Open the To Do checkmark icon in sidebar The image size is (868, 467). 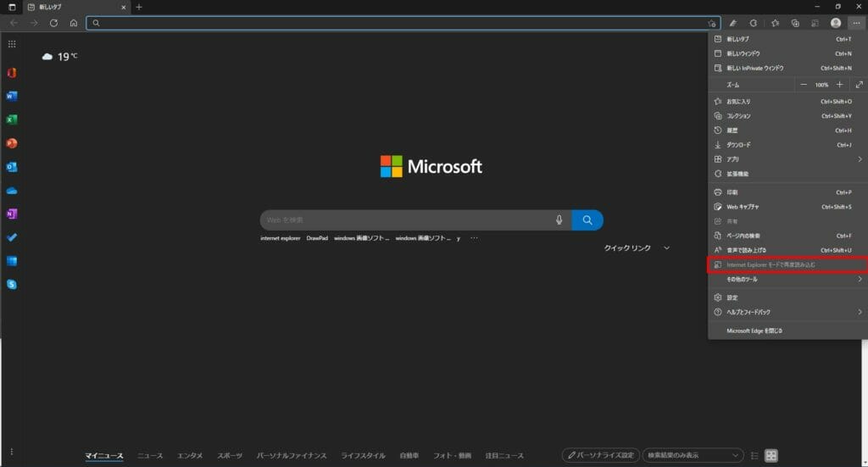click(12, 237)
